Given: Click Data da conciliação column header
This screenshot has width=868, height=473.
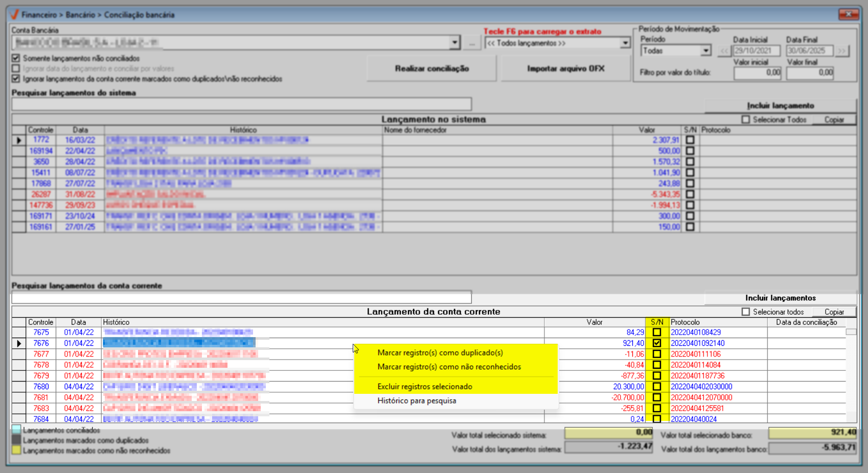Looking at the screenshot, I should point(807,322).
